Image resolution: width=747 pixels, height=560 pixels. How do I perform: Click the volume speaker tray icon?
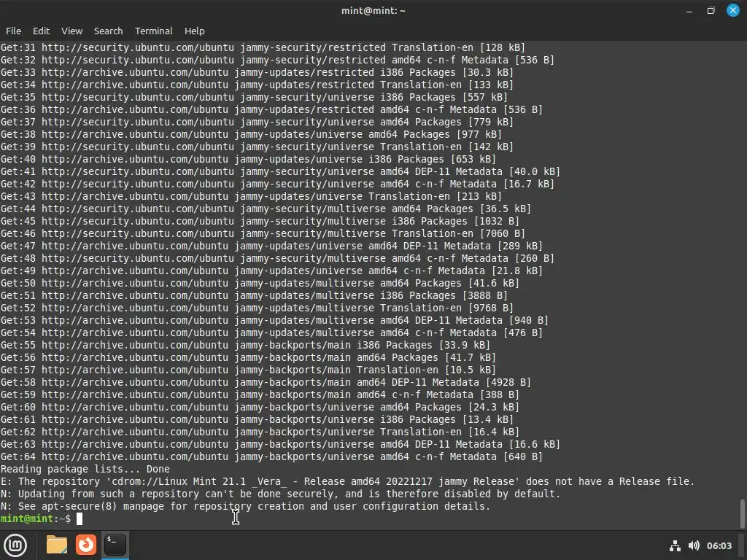click(694, 545)
